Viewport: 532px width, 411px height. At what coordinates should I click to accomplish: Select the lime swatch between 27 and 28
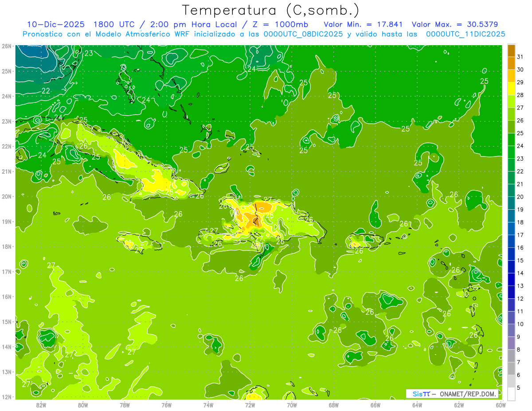[511, 101]
